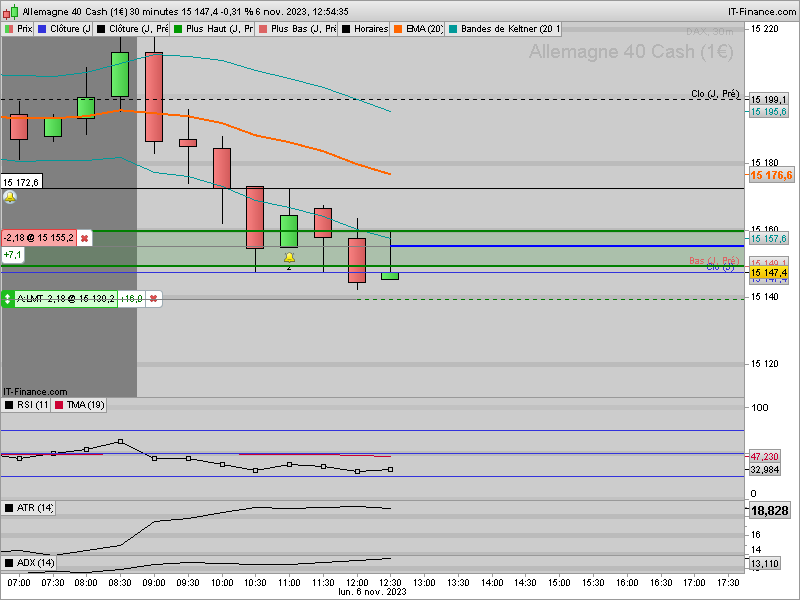800x600 pixels.
Task: Click the candlestick chart icon in title bar
Action: (10, 11)
